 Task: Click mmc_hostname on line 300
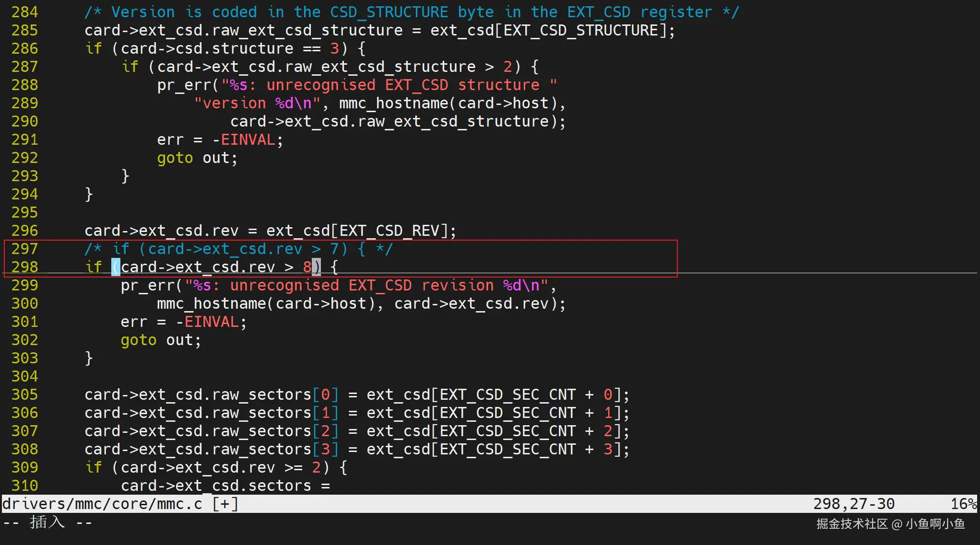click(212, 303)
